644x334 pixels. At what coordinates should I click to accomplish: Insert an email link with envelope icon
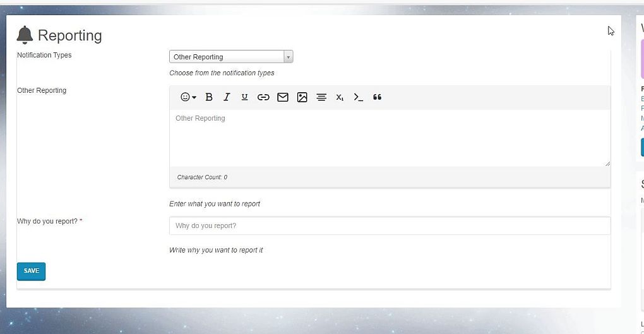click(283, 97)
